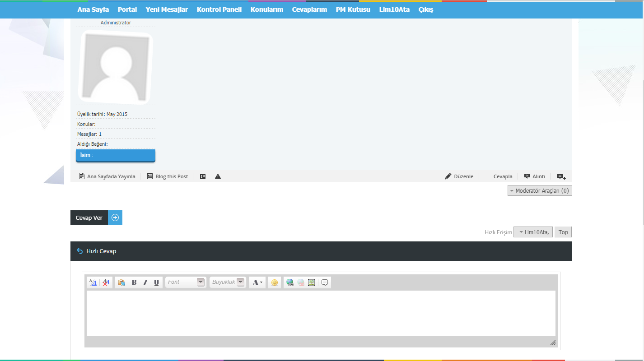
Task: Click the Mesajlar: 1 text
Action: click(x=89, y=134)
